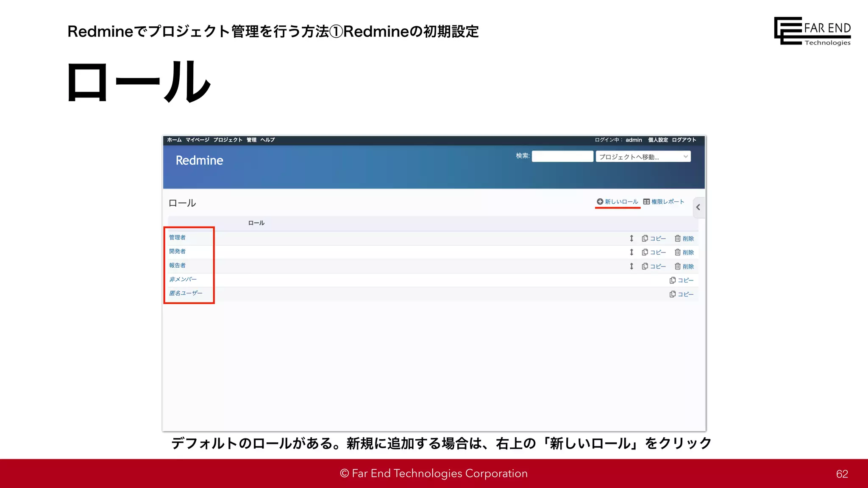Click the plus icon for 新しいロール
The height and width of the screenshot is (488, 868).
tap(600, 202)
